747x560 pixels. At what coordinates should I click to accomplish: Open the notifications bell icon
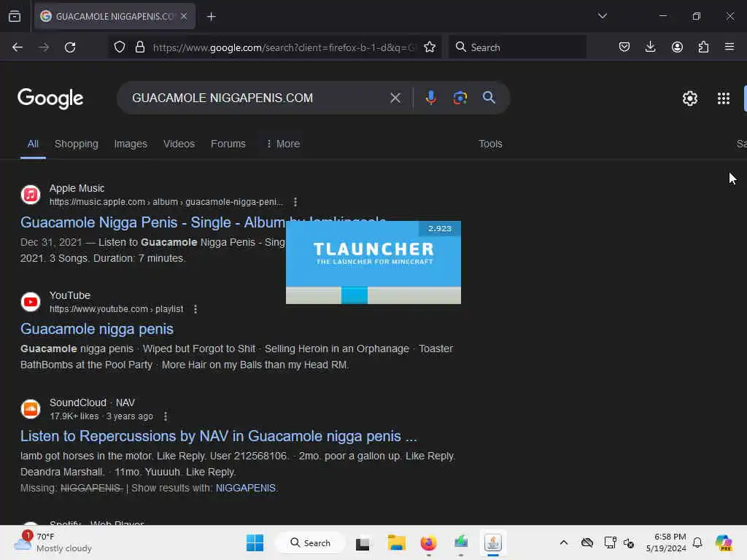pos(697,542)
